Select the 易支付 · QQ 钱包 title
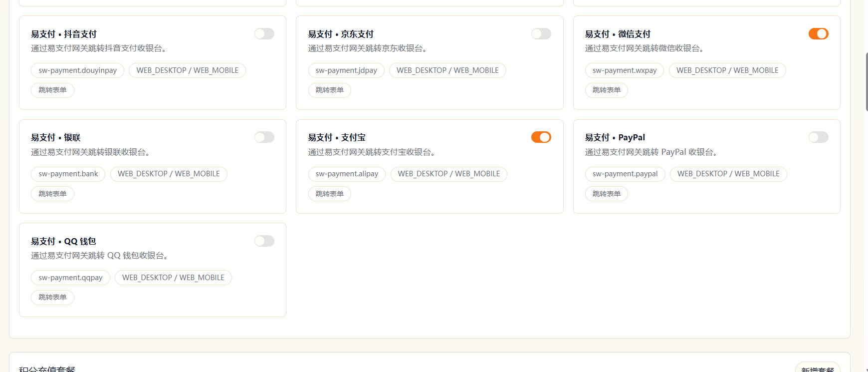 pyautogui.click(x=63, y=241)
